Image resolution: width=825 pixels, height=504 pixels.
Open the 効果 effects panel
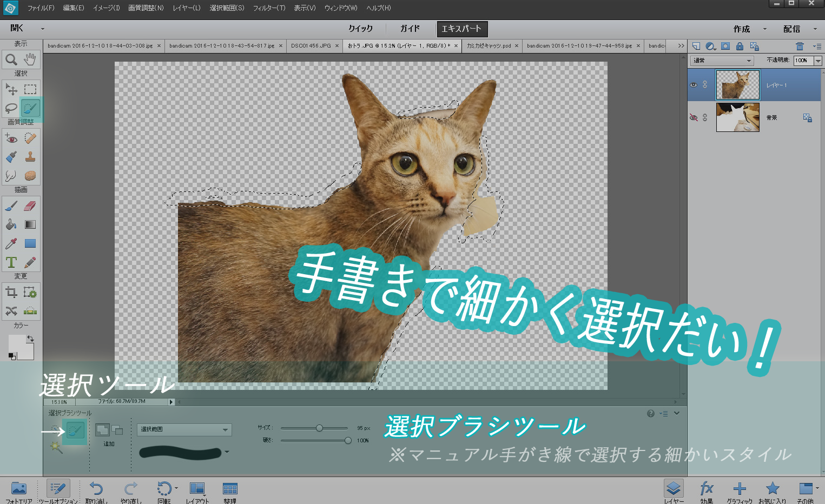click(x=707, y=492)
